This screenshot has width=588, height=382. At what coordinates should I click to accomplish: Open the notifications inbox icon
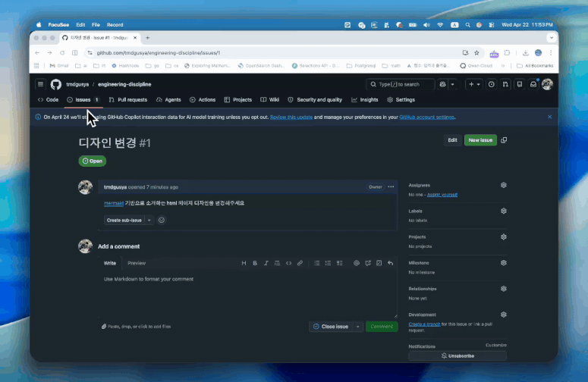[533, 84]
